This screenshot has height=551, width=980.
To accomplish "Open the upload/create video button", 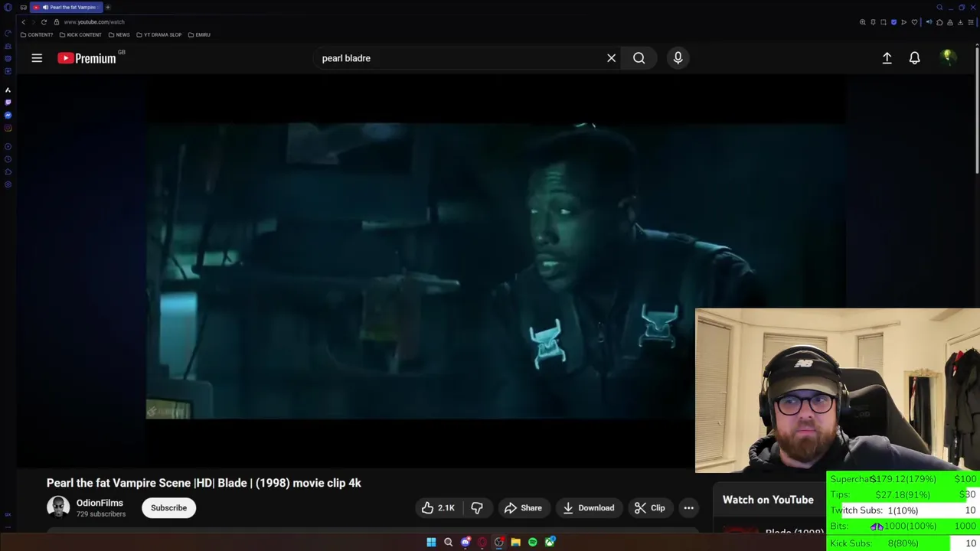I will 887,58.
